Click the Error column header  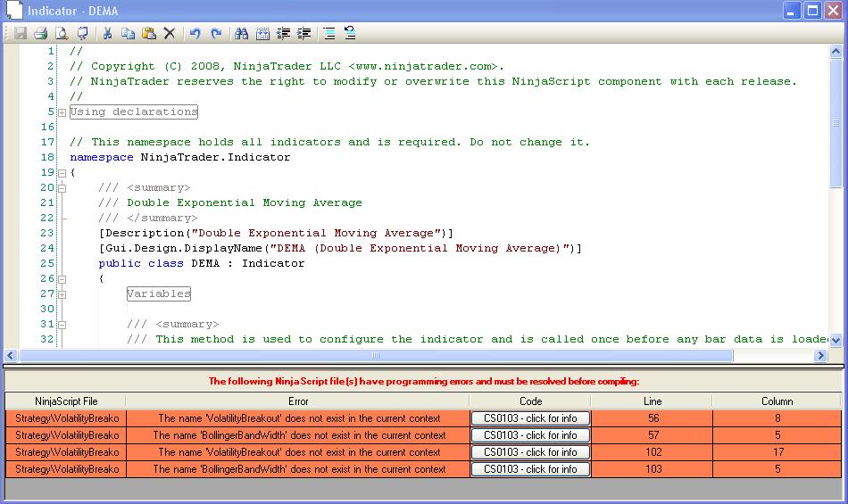[x=298, y=401]
